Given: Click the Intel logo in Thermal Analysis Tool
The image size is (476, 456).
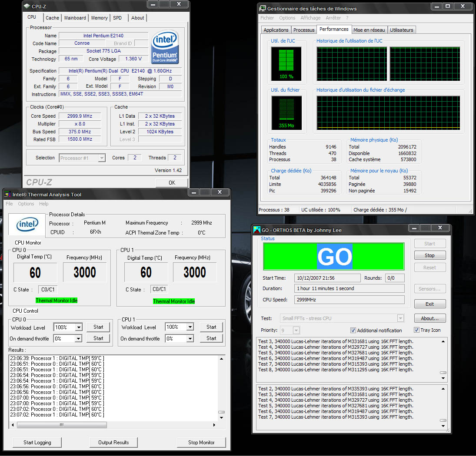Looking at the screenshot, I should tap(26, 225).
